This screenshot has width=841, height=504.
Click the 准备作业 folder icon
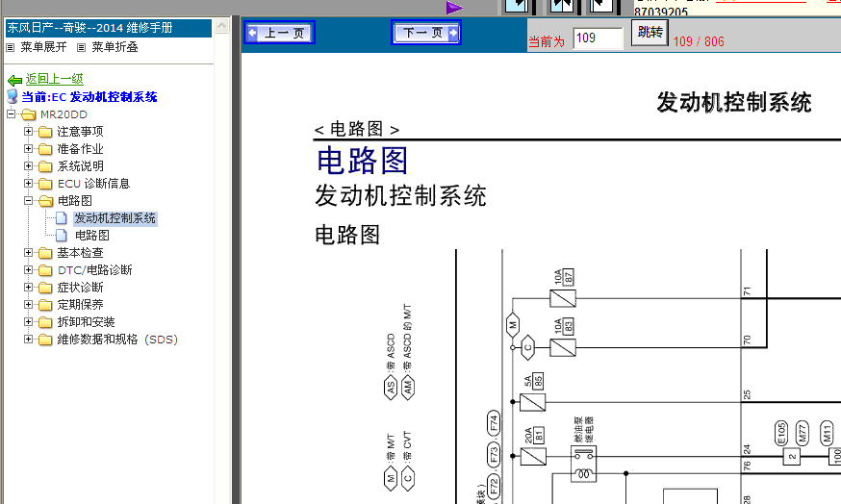(x=45, y=149)
